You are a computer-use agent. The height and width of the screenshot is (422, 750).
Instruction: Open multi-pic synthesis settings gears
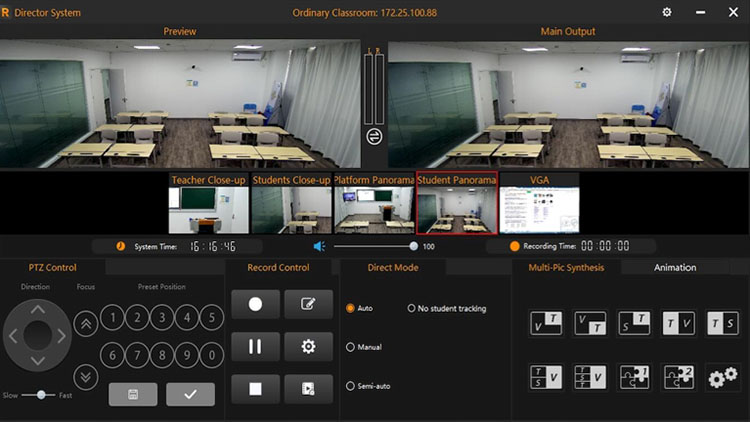[x=723, y=377]
